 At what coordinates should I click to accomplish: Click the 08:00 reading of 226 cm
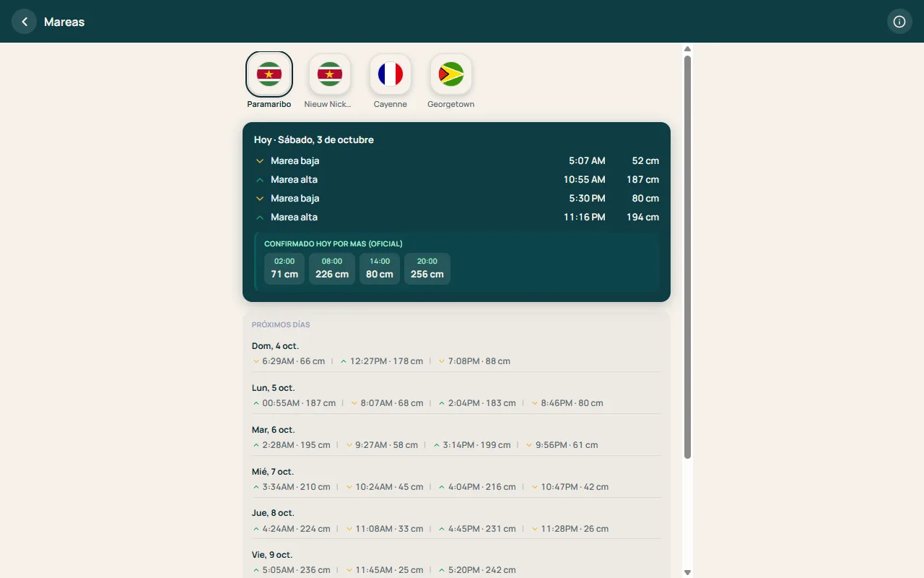click(x=332, y=268)
